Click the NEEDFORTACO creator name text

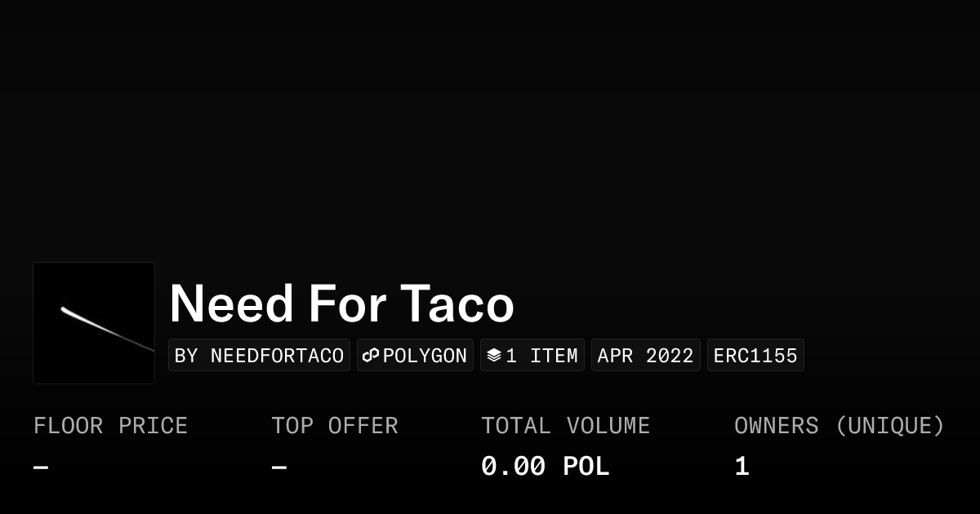coord(277,356)
